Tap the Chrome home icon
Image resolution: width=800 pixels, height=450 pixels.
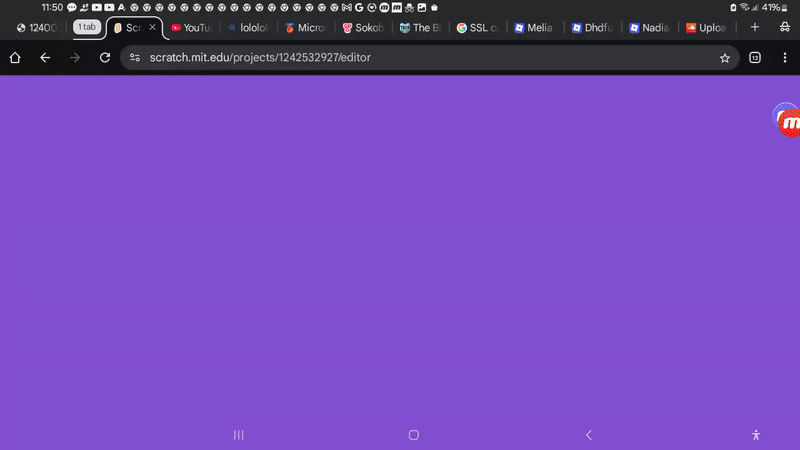[x=15, y=58]
